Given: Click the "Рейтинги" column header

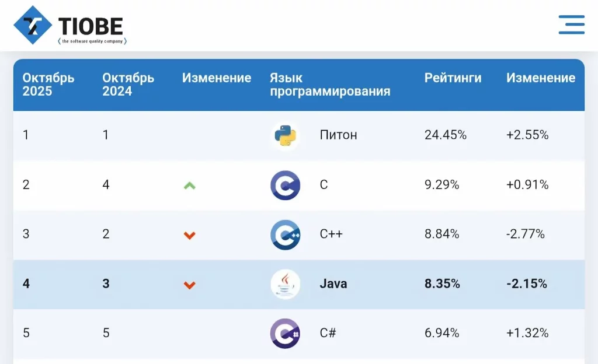Looking at the screenshot, I should (x=453, y=78).
